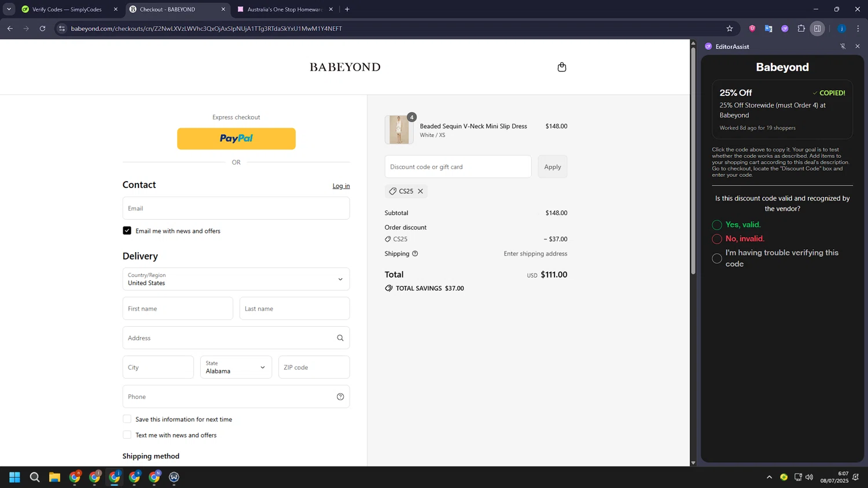
Task: Click the phone field help icon
Action: 340,397
